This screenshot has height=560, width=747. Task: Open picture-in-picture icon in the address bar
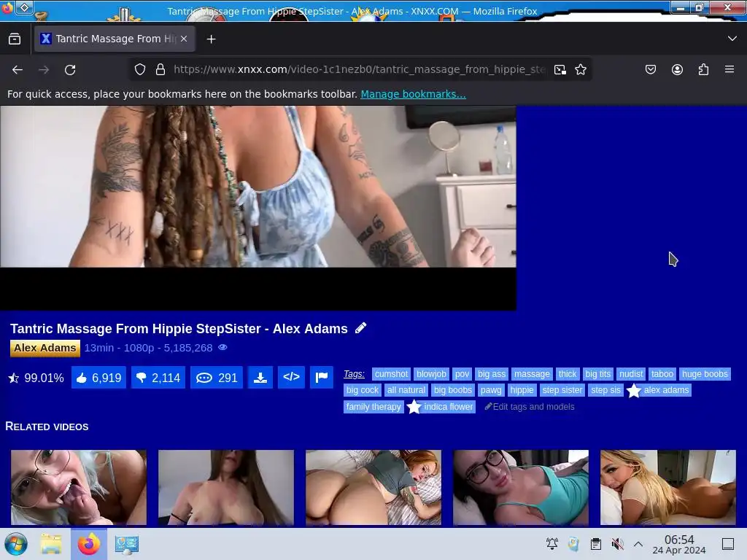[560, 70]
